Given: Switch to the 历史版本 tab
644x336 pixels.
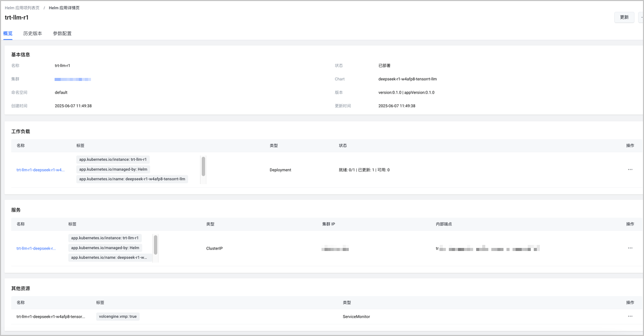Looking at the screenshot, I should 33,33.
